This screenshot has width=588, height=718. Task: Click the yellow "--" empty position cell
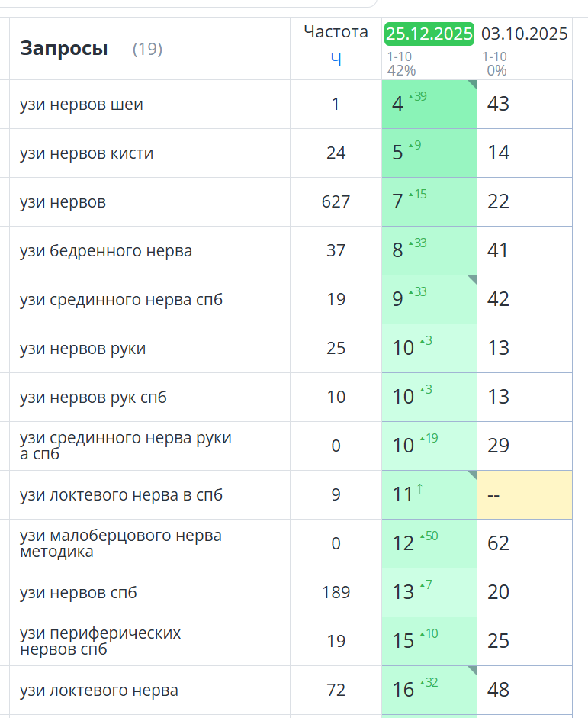tap(525, 495)
